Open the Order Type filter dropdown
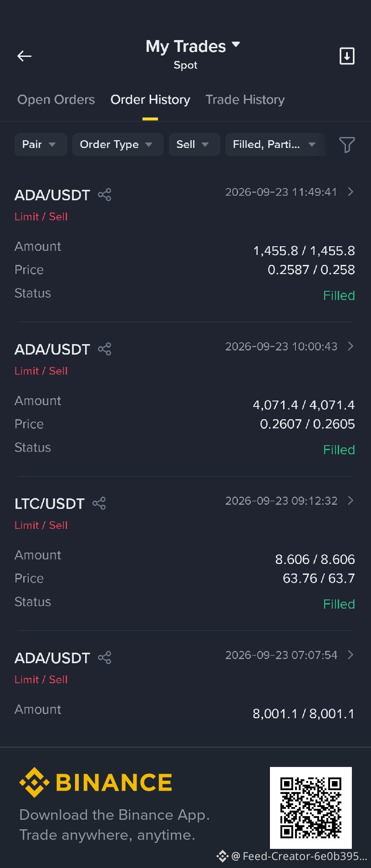Screen dimensions: 371x868 118,144
